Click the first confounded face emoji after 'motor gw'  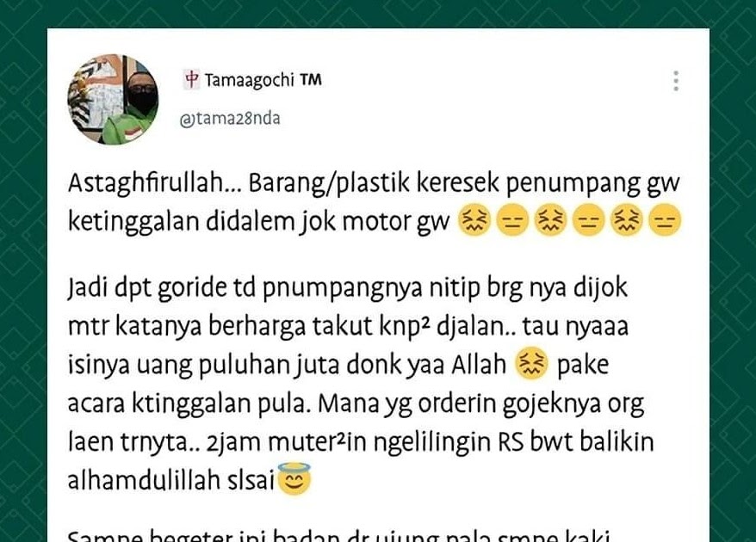click(x=473, y=220)
